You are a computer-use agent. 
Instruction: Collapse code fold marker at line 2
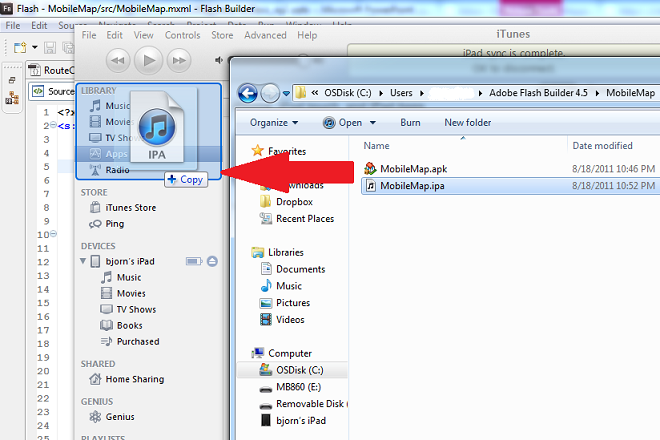tap(53, 125)
